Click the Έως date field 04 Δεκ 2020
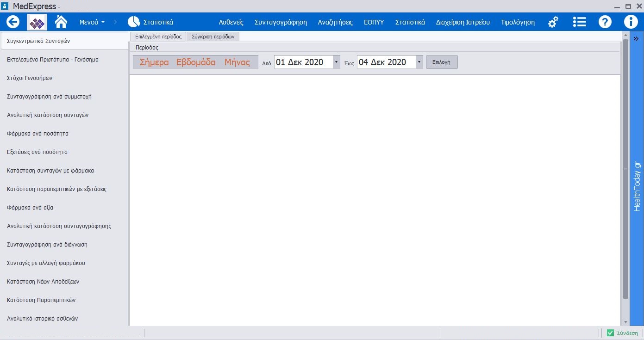This screenshot has width=644, height=340. (386, 62)
